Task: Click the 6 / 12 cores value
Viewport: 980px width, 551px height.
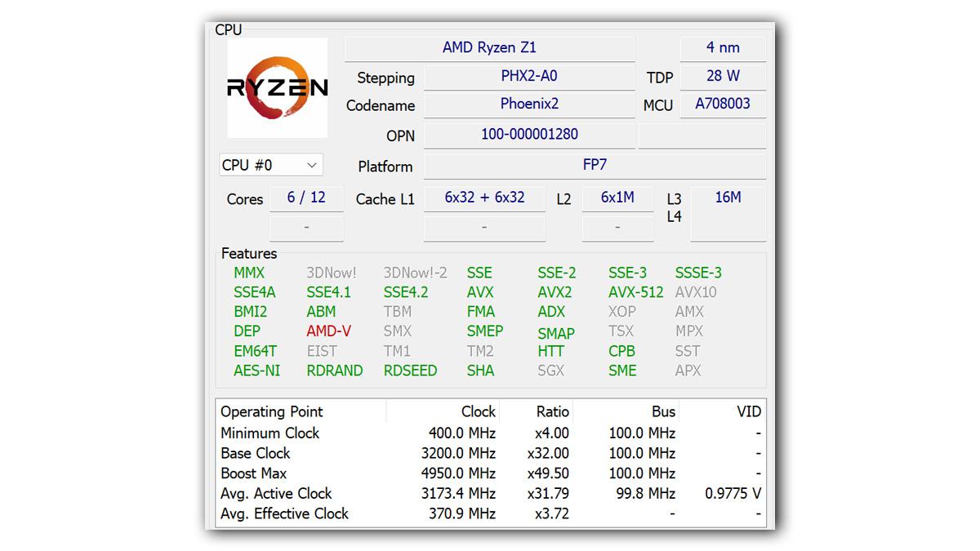Action: click(306, 198)
